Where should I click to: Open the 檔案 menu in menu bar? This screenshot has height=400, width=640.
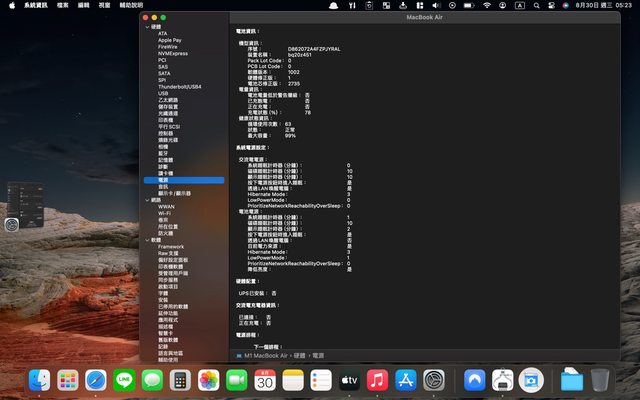pyautogui.click(x=63, y=5)
